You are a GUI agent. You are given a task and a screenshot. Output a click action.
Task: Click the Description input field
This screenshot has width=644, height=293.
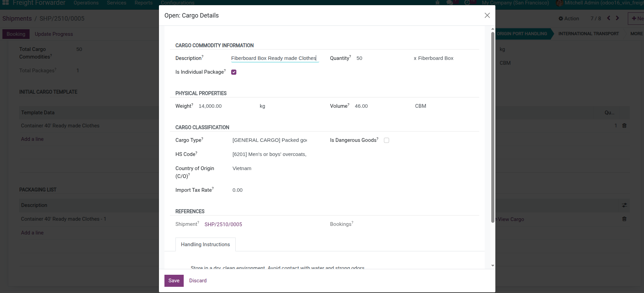click(275, 58)
